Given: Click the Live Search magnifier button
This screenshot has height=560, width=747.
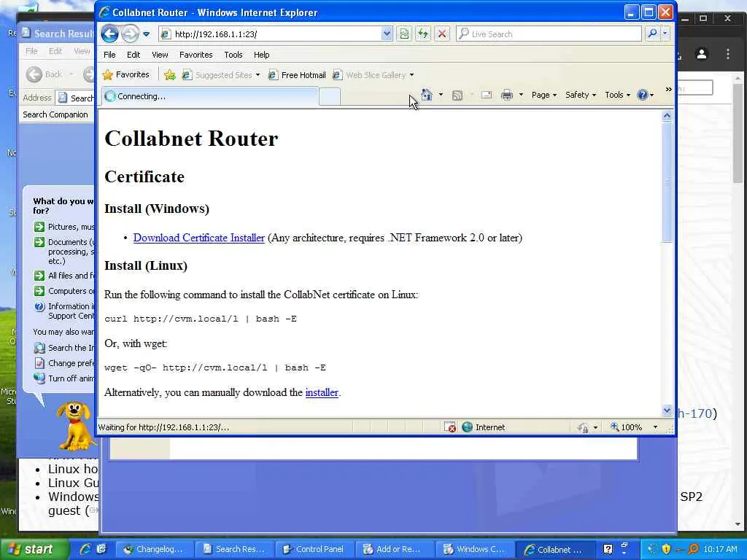Looking at the screenshot, I should [x=653, y=34].
